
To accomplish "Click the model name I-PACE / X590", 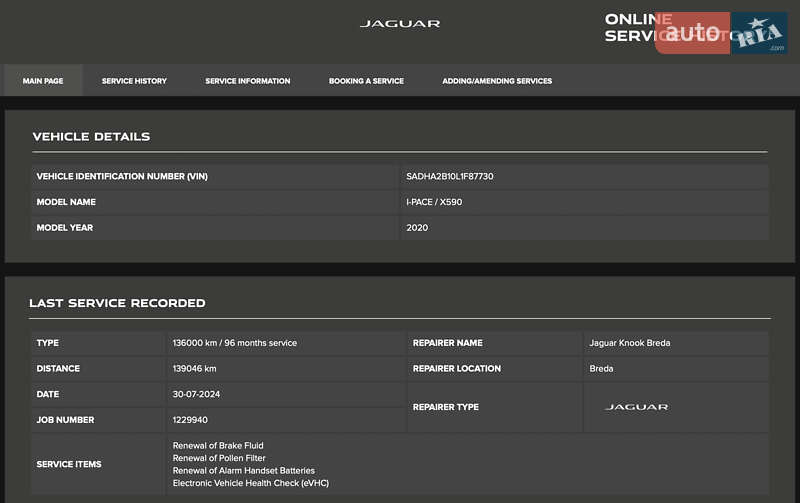I will tap(434, 202).
